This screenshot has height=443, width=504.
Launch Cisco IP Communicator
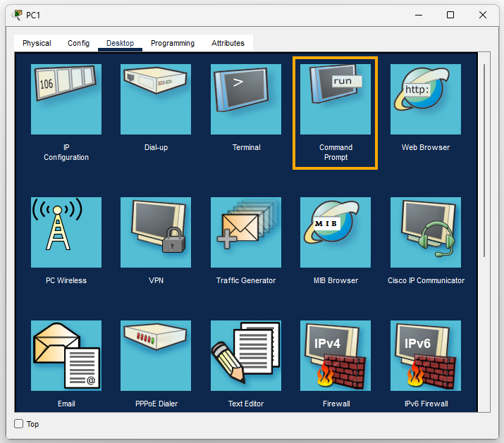(x=426, y=232)
